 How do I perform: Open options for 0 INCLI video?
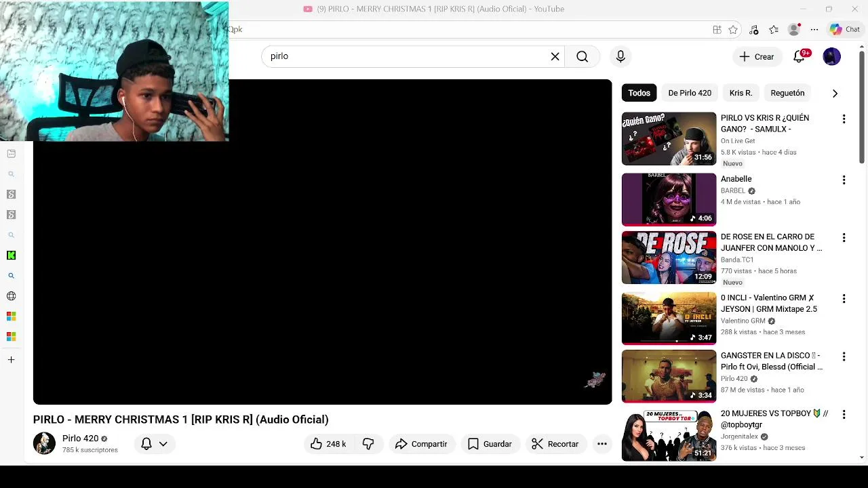pos(844,299)
